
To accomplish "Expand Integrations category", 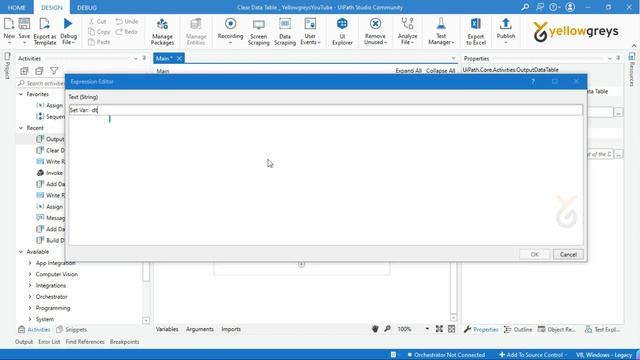I will 30,286.
